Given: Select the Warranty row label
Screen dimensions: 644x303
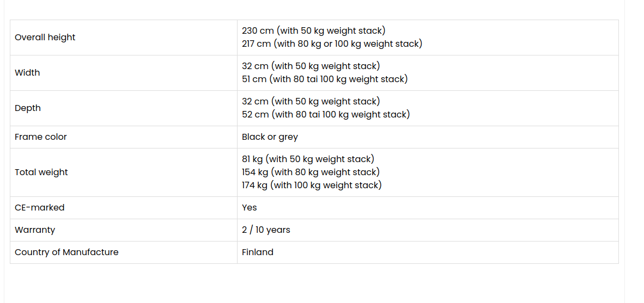Looking at the screenshot, I should [x=35, y=230].
